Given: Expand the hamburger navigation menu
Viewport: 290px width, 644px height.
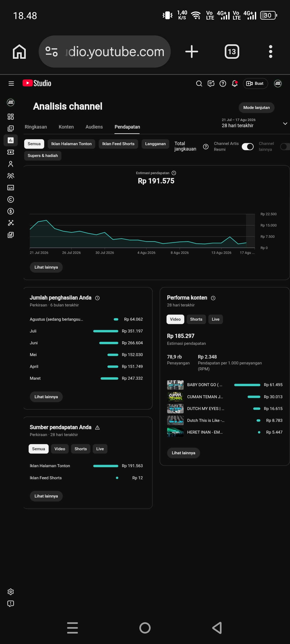Looking at the screenshot, I should click(11, 83).
